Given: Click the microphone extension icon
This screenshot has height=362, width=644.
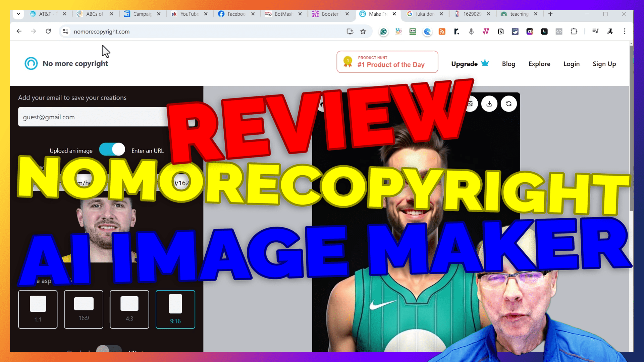Looking at the screenshot, I should click(471, 32).
